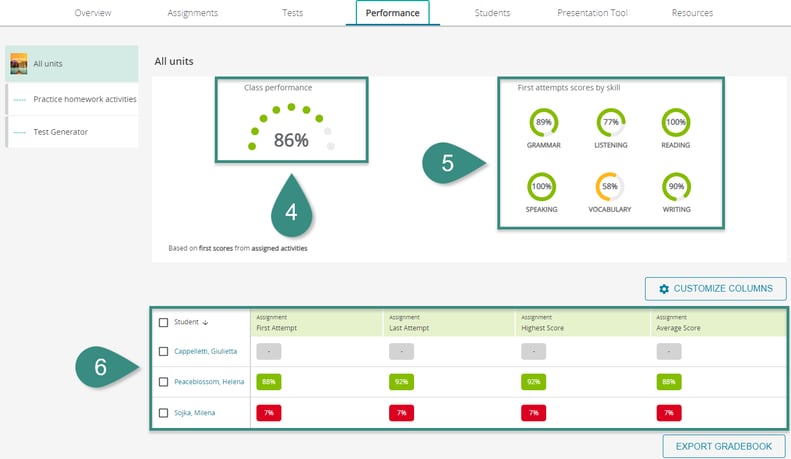
Task: Click the Customize Columns button
Action: click(x=715, y=289)
